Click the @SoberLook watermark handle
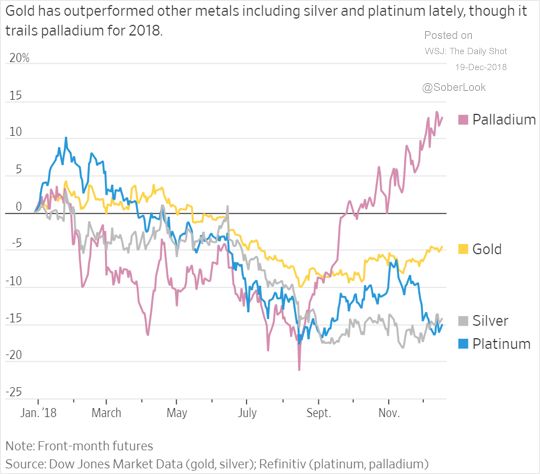This screenshot has height=474, width=540. [454, 87]
